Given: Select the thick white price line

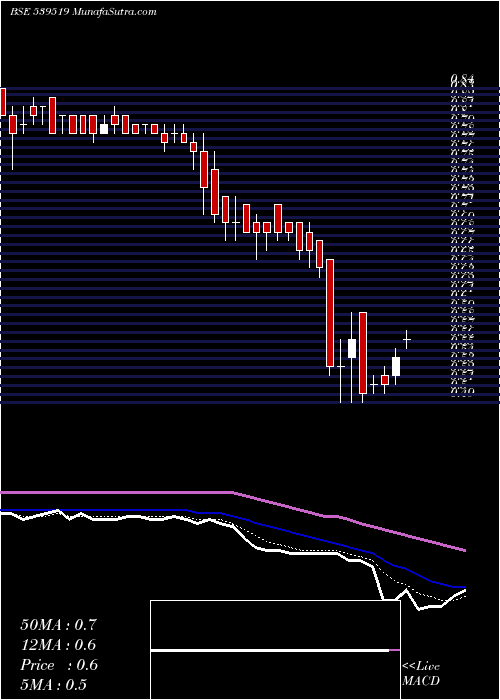Looking at the screenshot, I should click(x=233, y=561).
